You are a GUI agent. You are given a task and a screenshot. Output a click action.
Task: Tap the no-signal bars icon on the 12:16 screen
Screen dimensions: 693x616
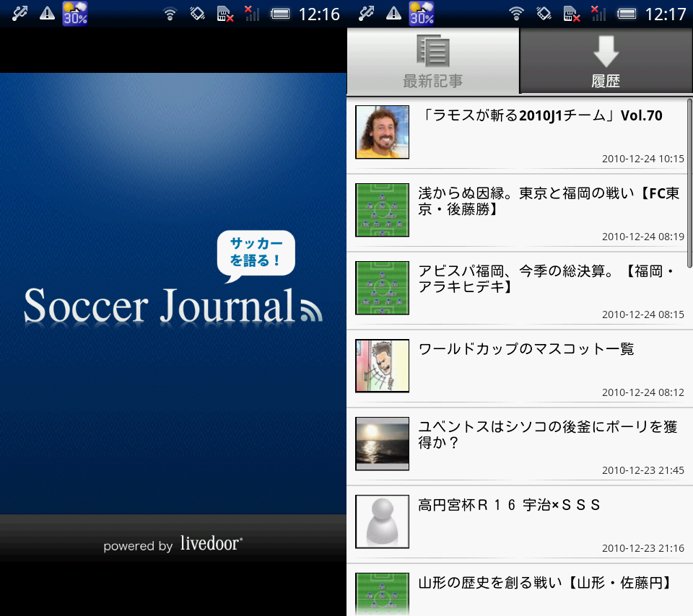(251, 14)
